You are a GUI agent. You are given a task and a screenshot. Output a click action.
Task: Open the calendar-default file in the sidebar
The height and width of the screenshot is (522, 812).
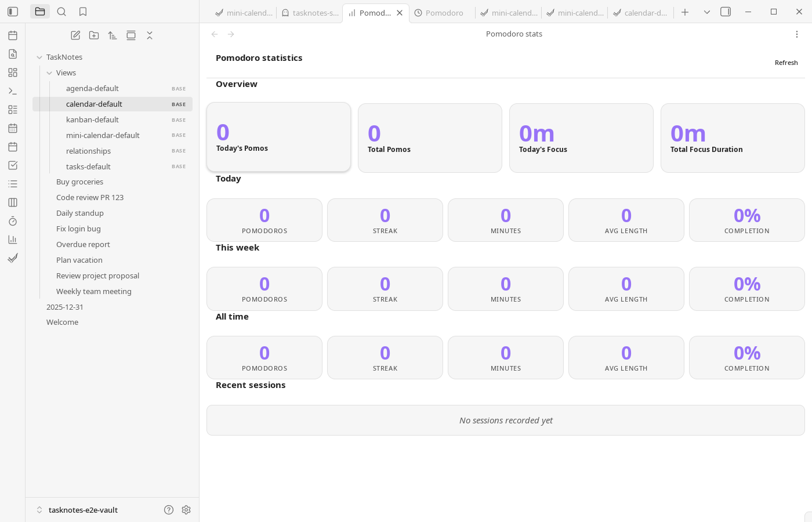94,104
